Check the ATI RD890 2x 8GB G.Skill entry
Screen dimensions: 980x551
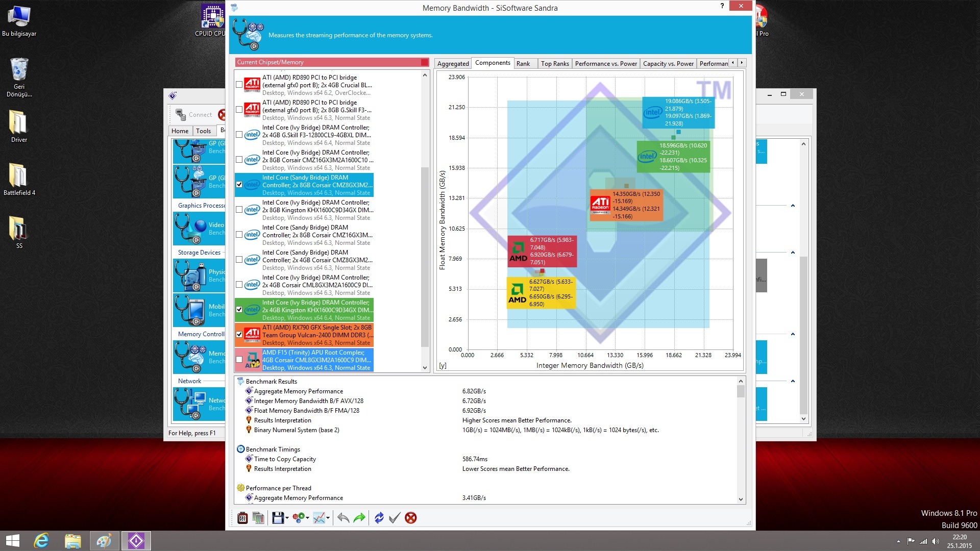tap(239, 110)
